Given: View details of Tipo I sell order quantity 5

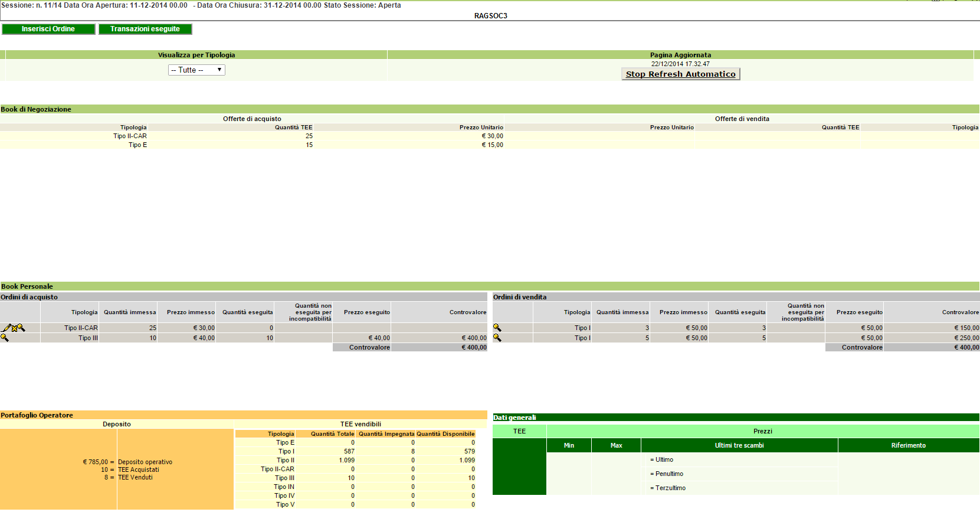Looking at the screenshot, I should point(497,338).
